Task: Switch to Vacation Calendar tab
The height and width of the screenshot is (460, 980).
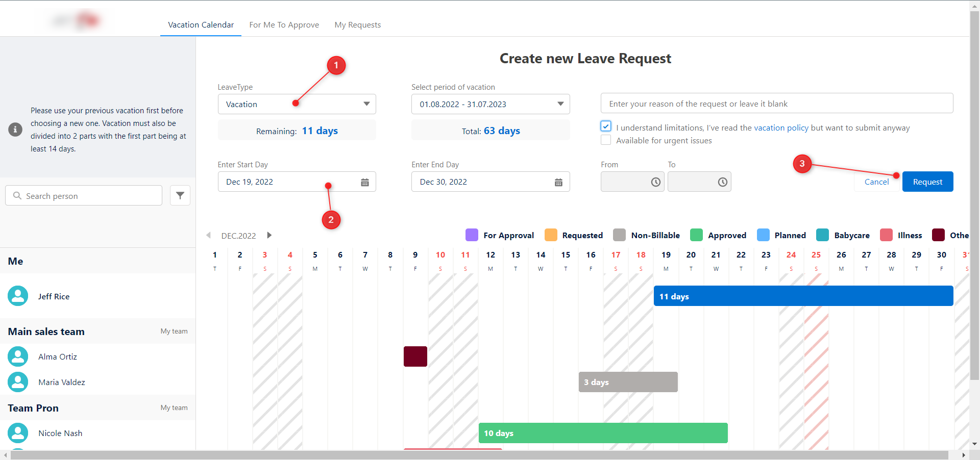Action: (x=201, y=25)
